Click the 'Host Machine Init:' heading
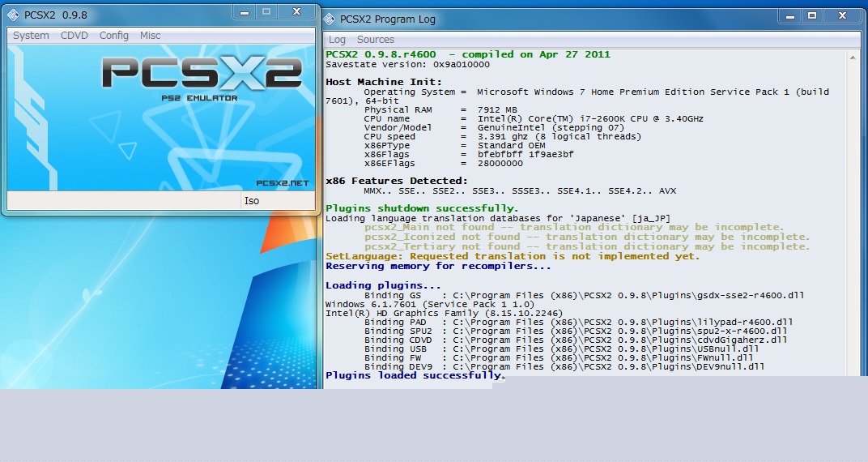 (x=383, y=82)
